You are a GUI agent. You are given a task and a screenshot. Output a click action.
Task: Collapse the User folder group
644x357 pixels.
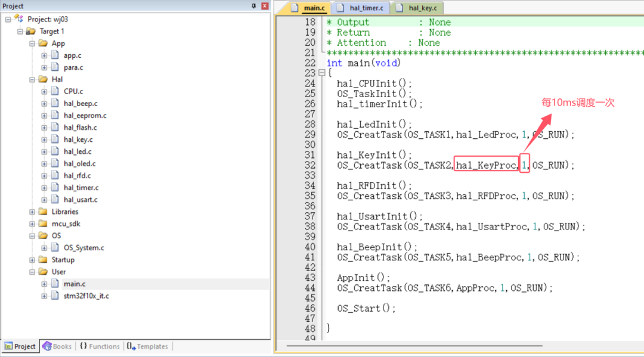(x=32, y=272)
